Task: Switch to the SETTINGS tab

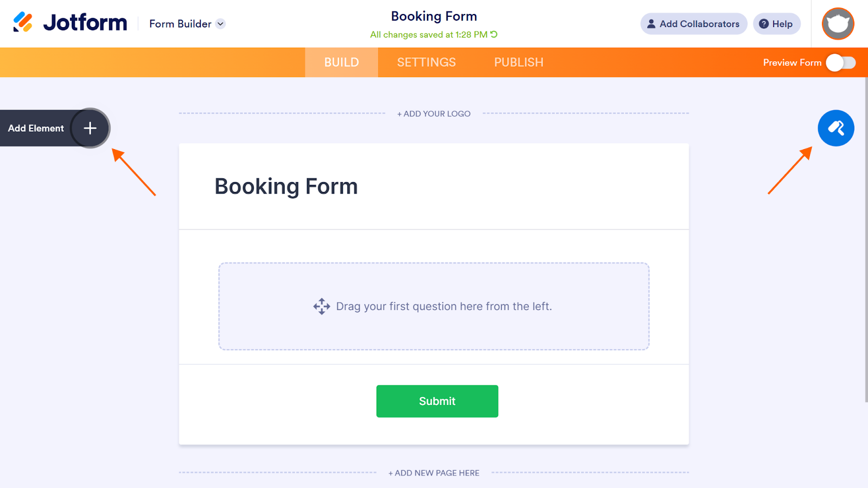Action: 426,62
